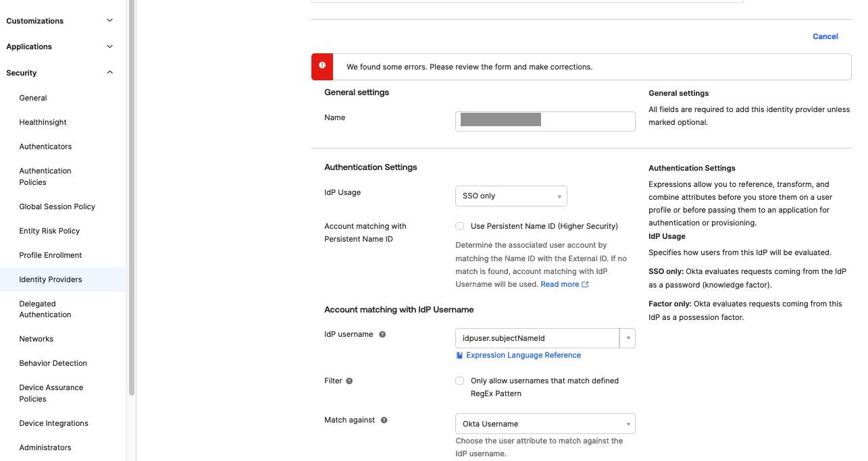Click the Expression Language Reference book icon
This screenshot has height=461, width=868.
pyautogui.click(x=460, y=355)
